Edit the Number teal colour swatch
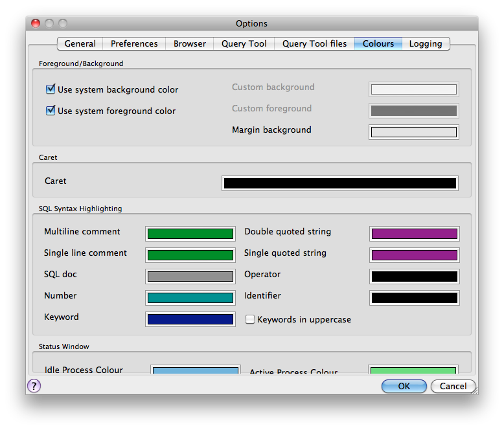Viewport: 504px width, 430px height. pyautogui.click(x=190, y=298)
